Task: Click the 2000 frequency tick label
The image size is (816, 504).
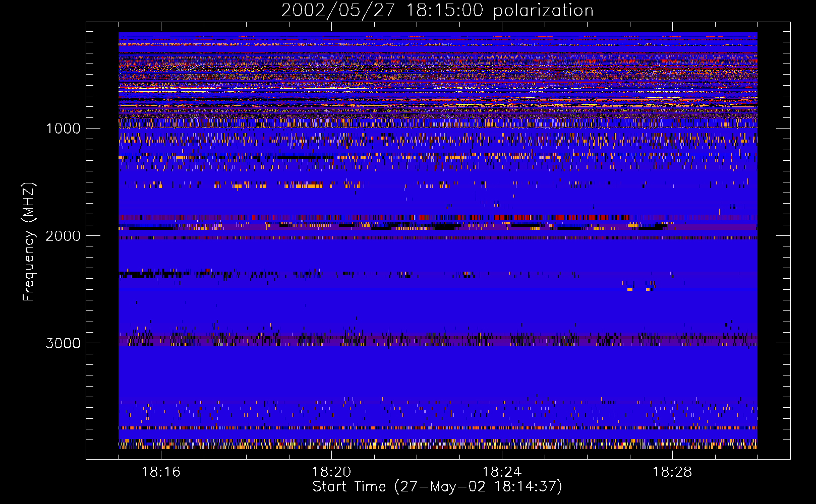Action: (x=64, y=236)
